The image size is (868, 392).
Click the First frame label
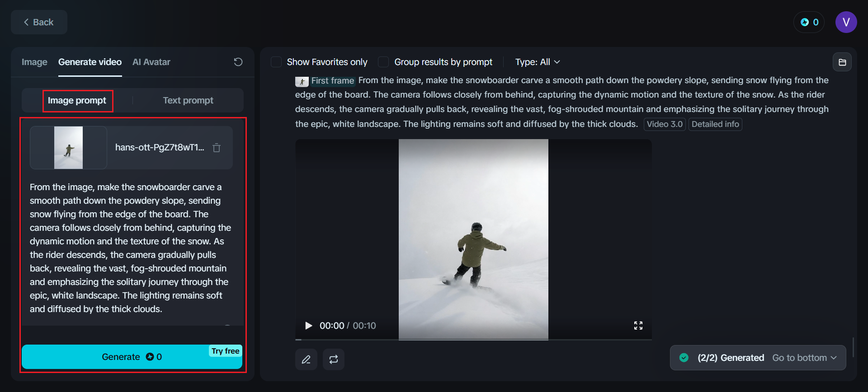pyautogui.click(x=333, y=81)
